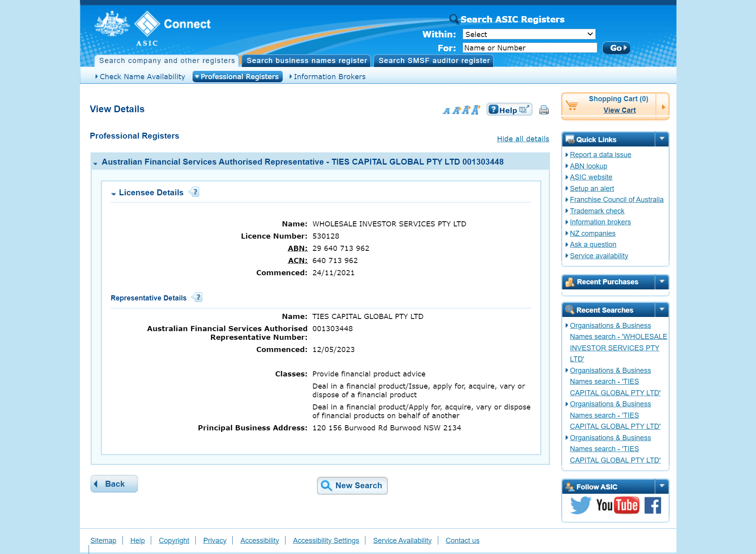The image size is (756, 554).
Task: Open Trademark check link
Action: coord(597,211)
